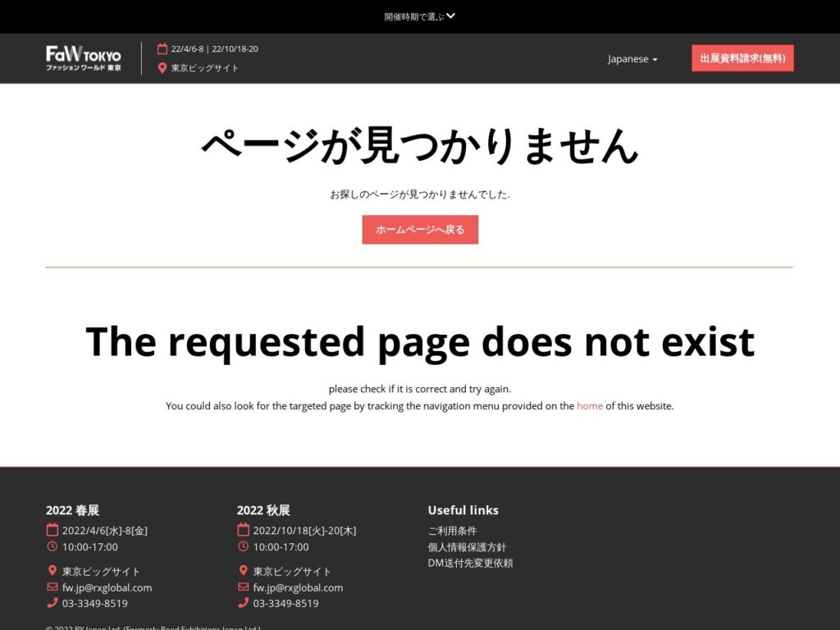
Task: Open the DM送付先変更依頼 link
Action: point(470,563)
